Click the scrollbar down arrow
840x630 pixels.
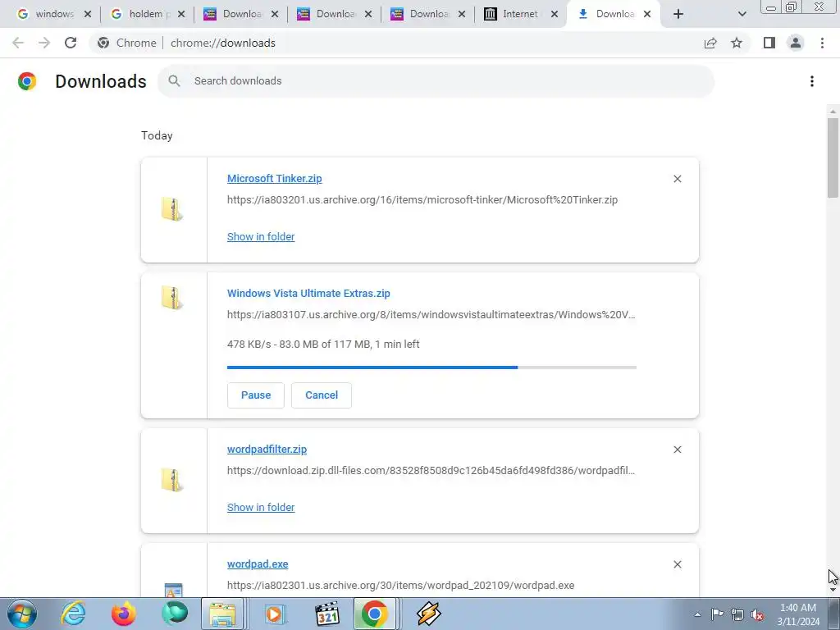pos(833,590)
